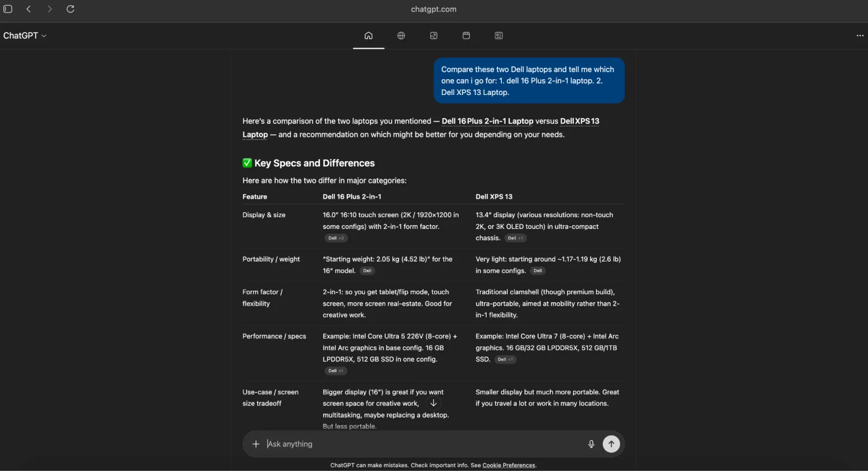Click the 'Intel Core Ultra 7' cell
This screenshot has width=868, height=471.
coord(547,348)
